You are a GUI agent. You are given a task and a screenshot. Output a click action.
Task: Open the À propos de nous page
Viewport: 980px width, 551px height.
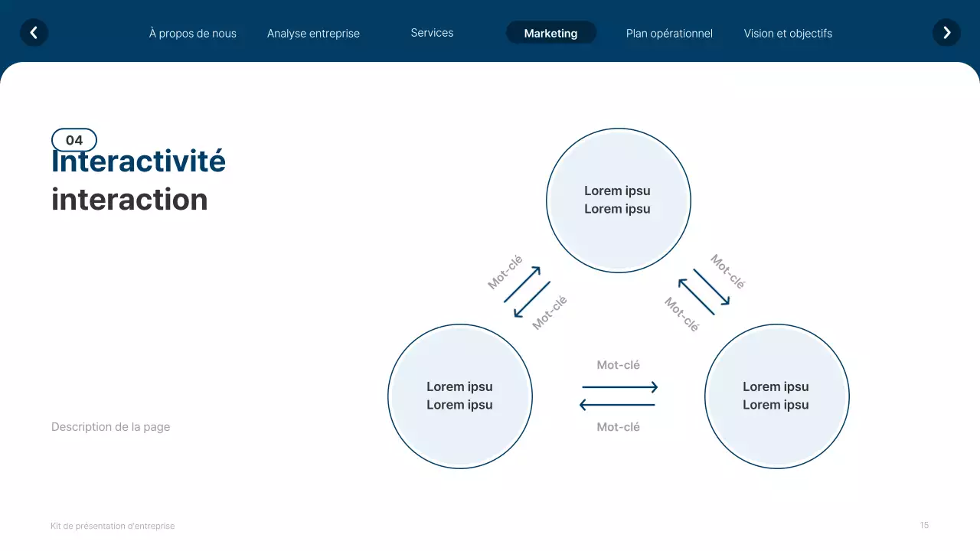192,33
